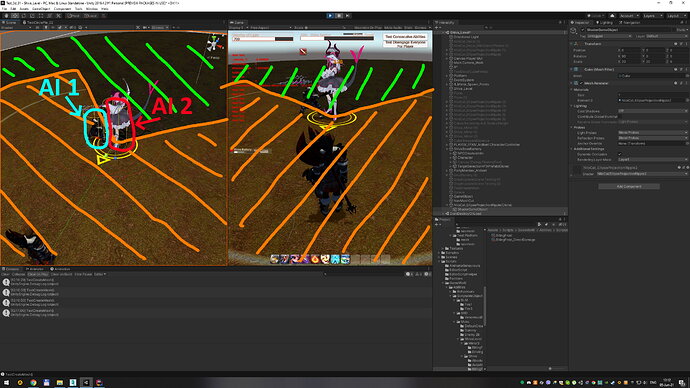The height and width of the screenshot is (388, 690).
Task: Click the first skill icon in ability bar
Action: [x=275, y=259]
